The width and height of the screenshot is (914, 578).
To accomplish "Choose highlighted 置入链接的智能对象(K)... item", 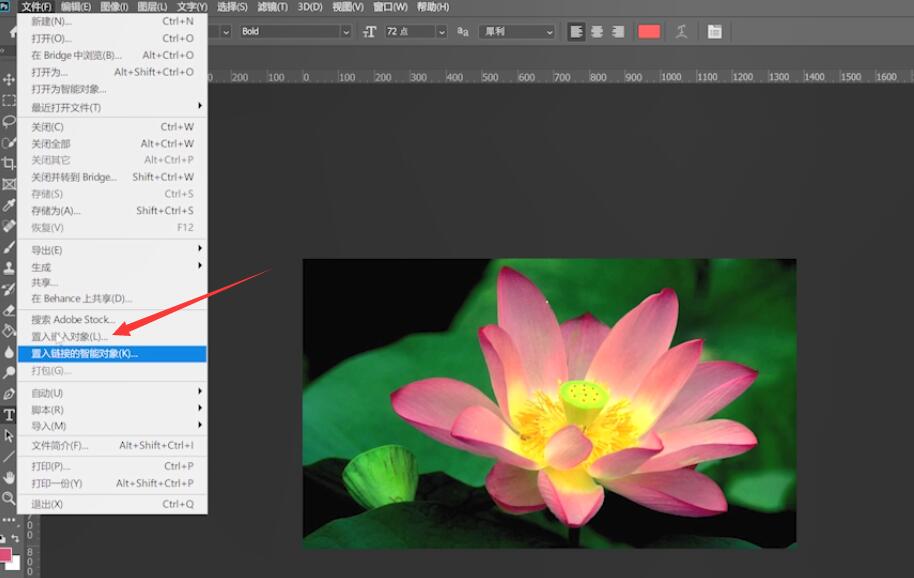I will click(x=112, y=354).
